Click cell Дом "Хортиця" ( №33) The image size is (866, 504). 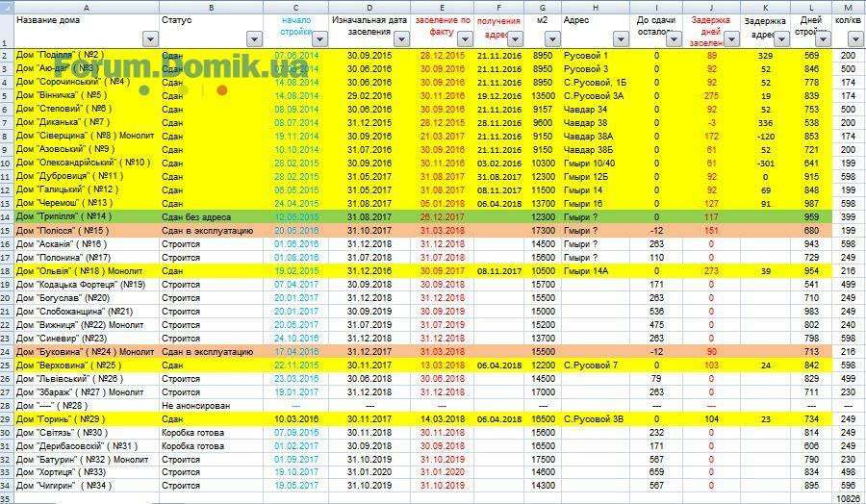87,472
